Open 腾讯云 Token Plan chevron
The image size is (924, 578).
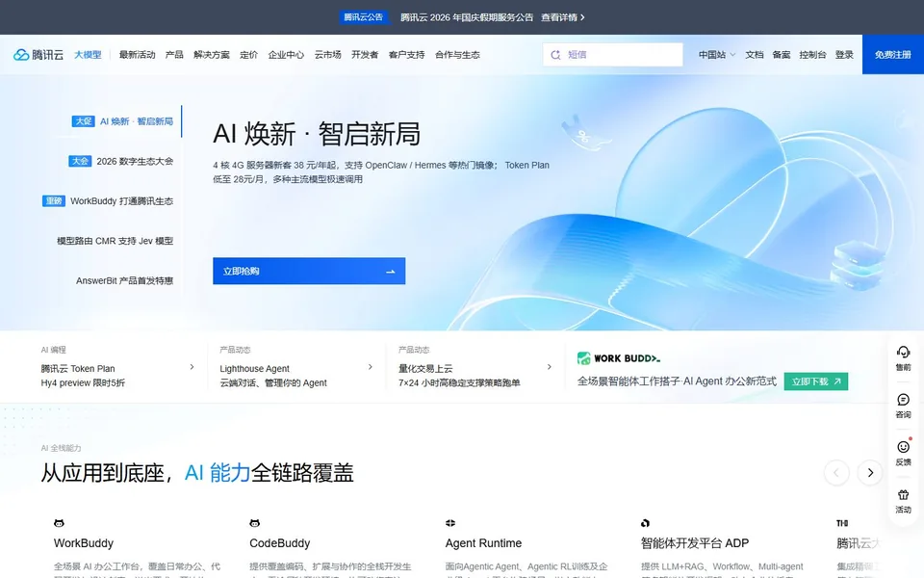pyautogui.click(x=192, y=367)
